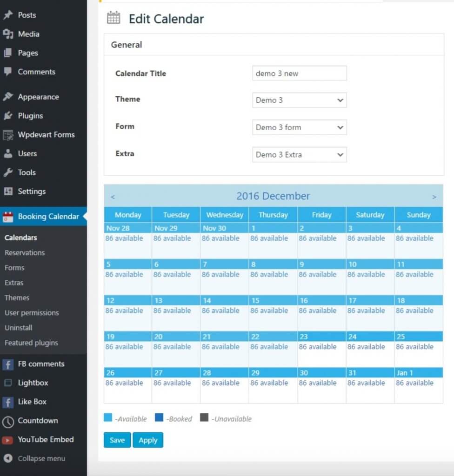454x476 pixels.
Task: Open Users via the person icon
Action: coord(8,153)
